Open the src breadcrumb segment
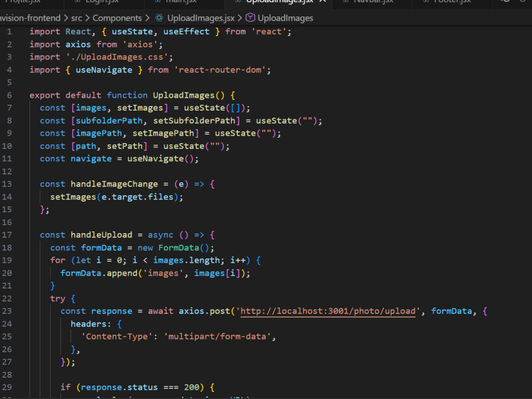The image size is (532, 399). (x=76, y=18)
